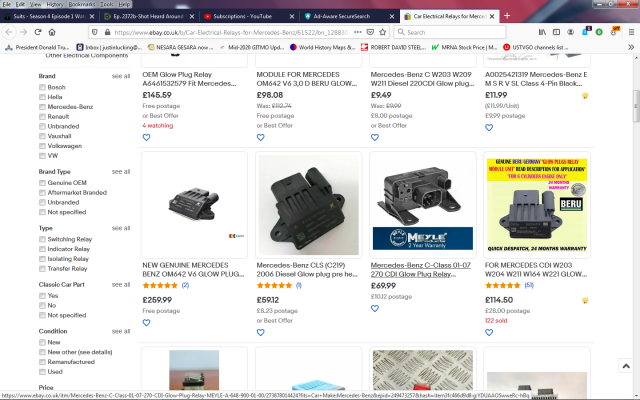Tick the Genuine OEM checkbox
Image resolution: width=640 pixels, height=400 pixels.
[x=42, y=182]
